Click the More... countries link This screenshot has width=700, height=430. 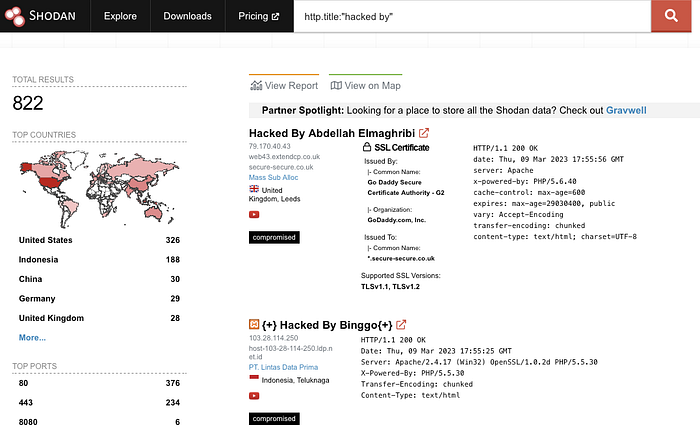[x=32, y=338]
